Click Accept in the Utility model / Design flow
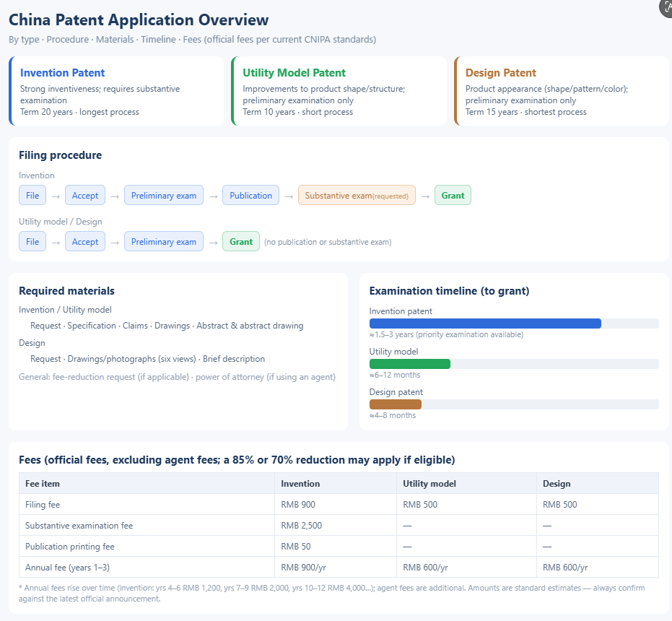This screenshot has height=621, width=672. tap(85, 241)
